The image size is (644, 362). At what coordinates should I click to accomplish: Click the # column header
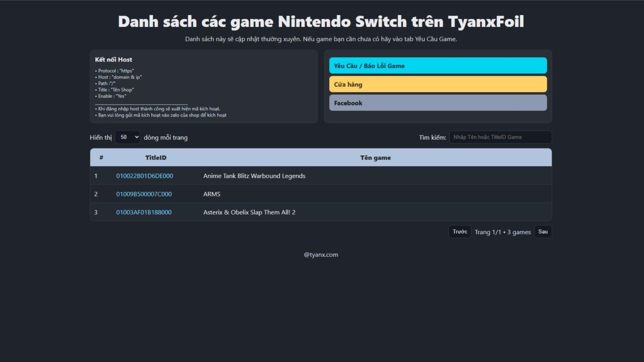tap(101, 158)
